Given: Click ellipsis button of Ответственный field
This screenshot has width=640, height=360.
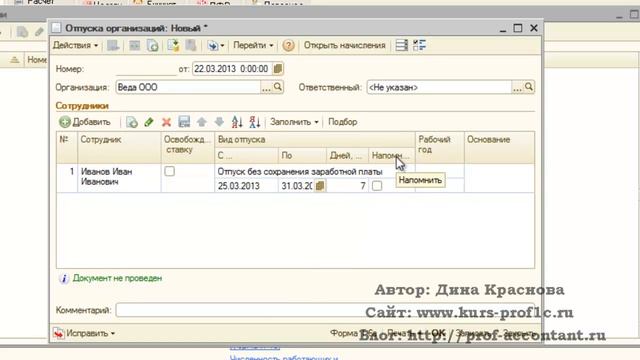Looking at the screenshot, I should (517, 87).
